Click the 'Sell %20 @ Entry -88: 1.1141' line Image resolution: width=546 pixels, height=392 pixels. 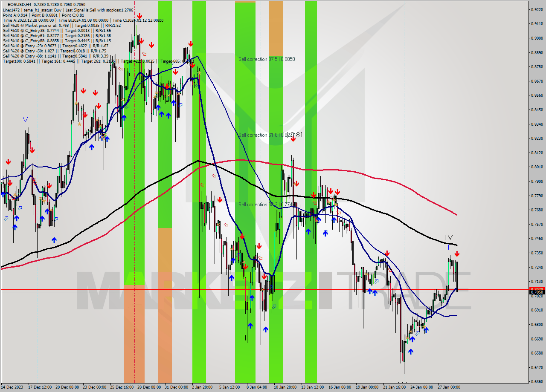tap(55, 56)
